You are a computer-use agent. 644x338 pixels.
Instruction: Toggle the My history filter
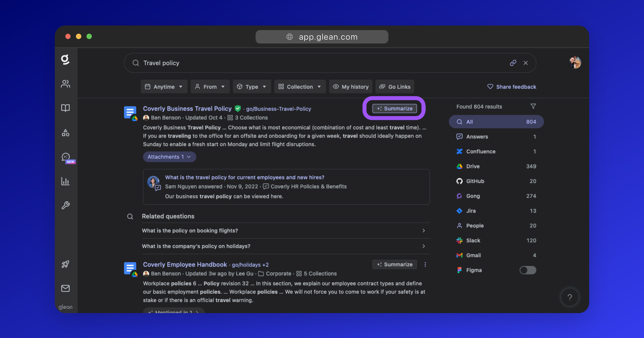(x=350, y=87)
